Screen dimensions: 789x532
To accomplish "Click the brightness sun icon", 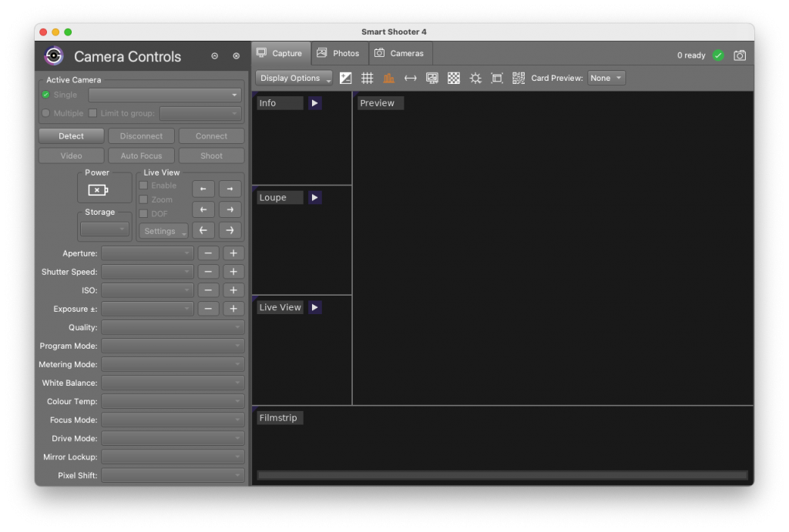I will pyautogui.click(x=475, y=78).
